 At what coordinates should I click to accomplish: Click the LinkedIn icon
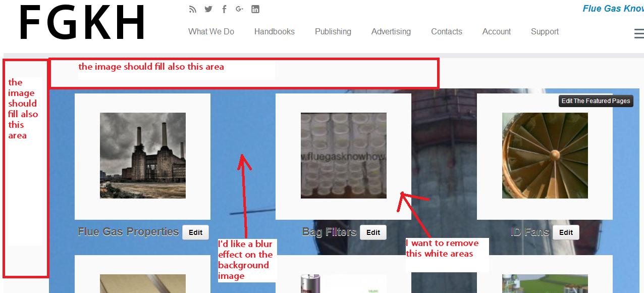255,9
